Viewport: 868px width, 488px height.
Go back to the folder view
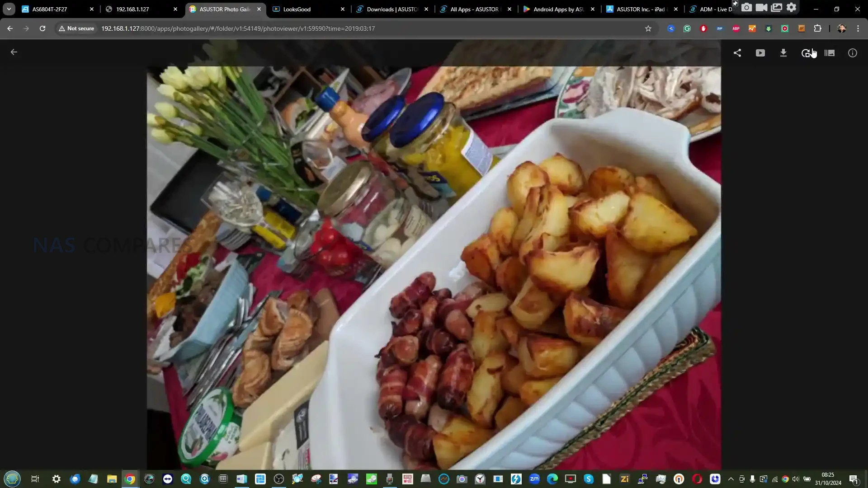[14, 52]
